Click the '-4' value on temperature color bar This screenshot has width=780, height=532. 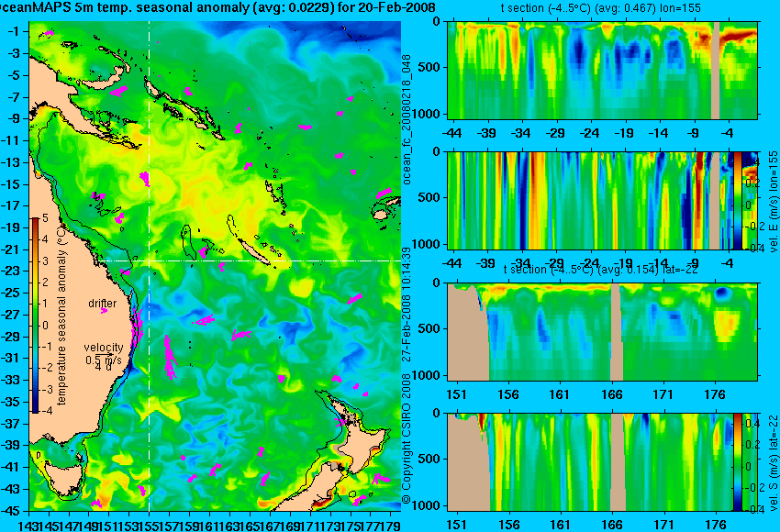[x=45, y=411]
